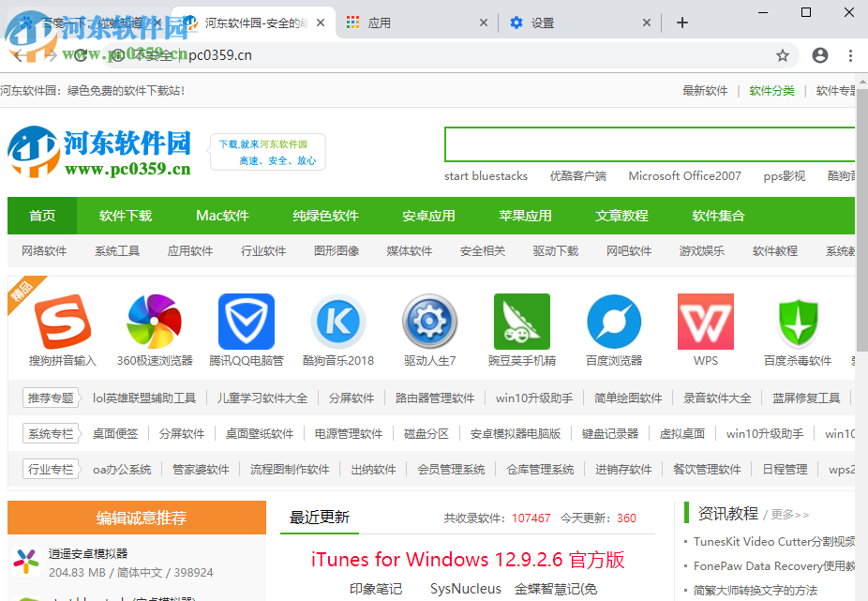Open the lol英雄联盟辅助工具 topic
868x601 pixels.
144,398
